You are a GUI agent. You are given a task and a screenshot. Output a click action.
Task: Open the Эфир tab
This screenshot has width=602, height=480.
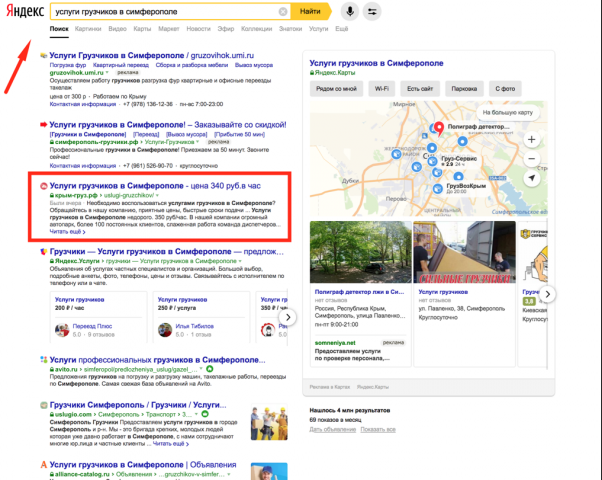pyautogui.click(x=226, y=29)
